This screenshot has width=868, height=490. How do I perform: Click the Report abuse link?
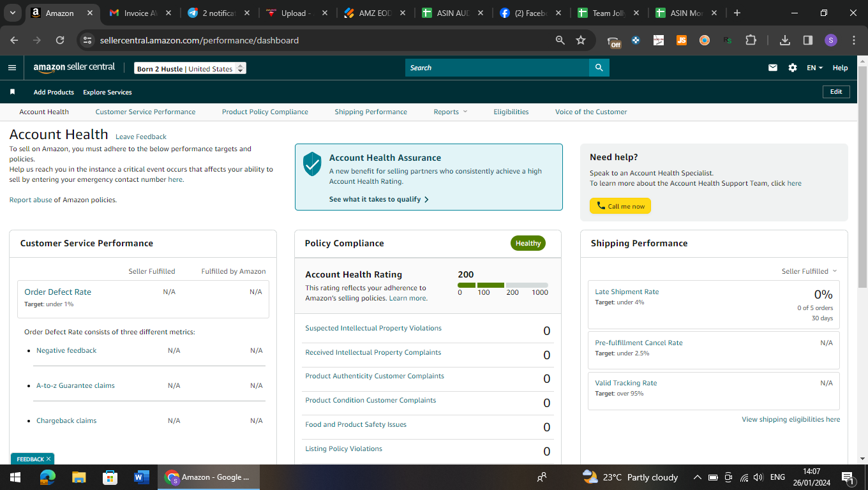tap(31, 200)
